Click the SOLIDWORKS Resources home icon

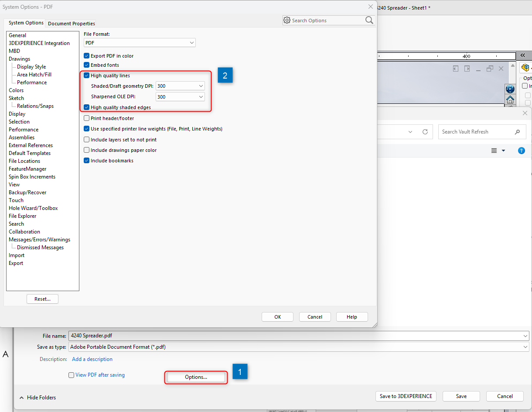pos(510,100)
